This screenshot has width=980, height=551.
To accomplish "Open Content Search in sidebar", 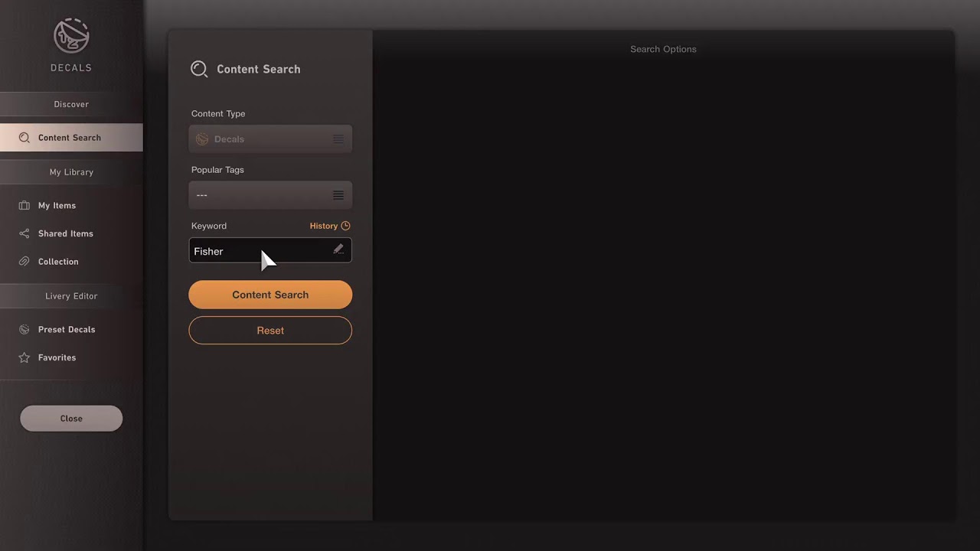I will click(x=71, y=138).
